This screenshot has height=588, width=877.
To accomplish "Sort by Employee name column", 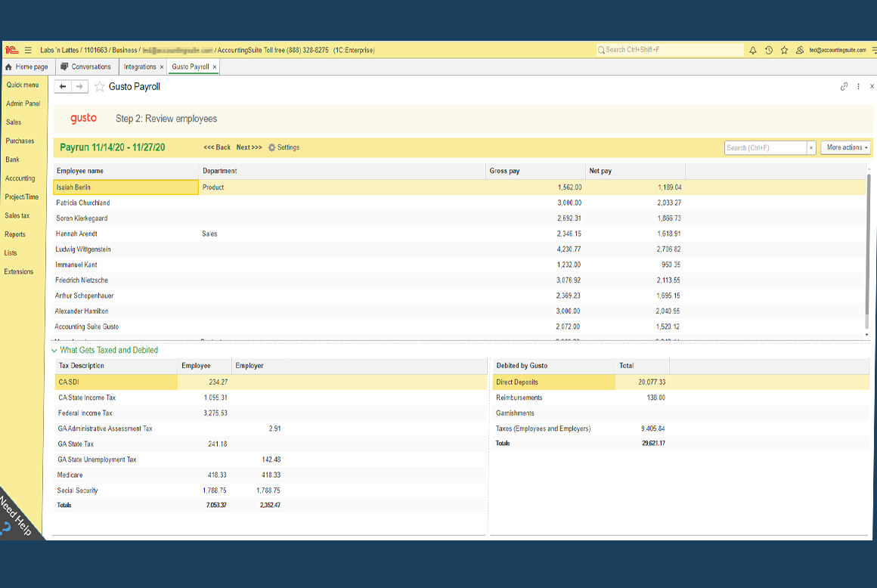I will (x=126, y=171).
